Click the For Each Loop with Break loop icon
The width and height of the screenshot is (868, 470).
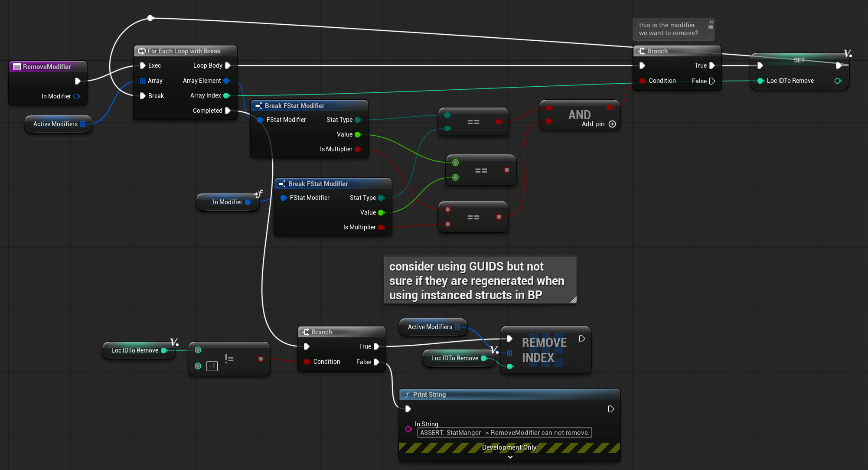[x=141, y=51]
